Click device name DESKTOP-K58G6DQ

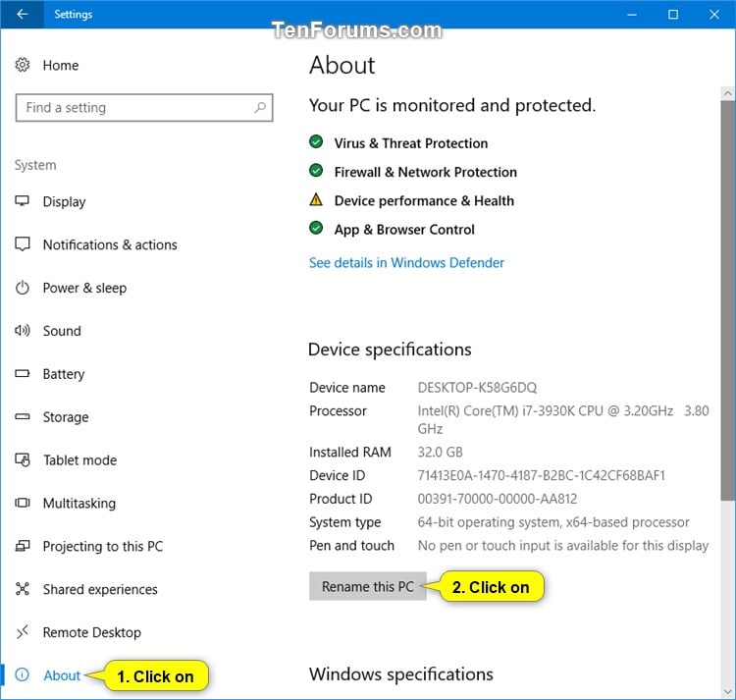point(477,388)
